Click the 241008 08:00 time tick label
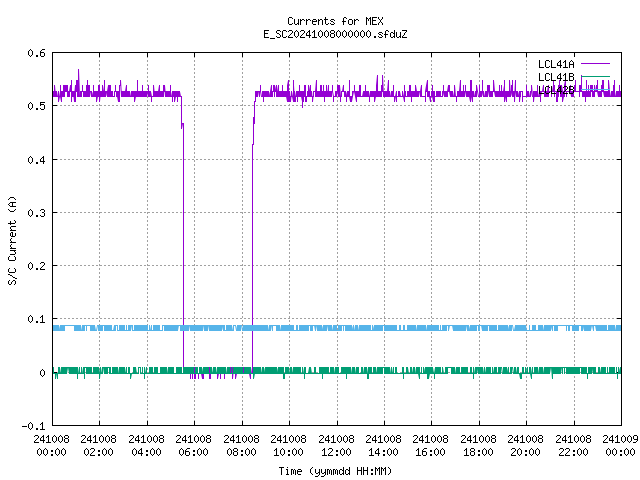The height and width of the screenshot is (480, 640). pyautogui.click(x=241, y=445)
